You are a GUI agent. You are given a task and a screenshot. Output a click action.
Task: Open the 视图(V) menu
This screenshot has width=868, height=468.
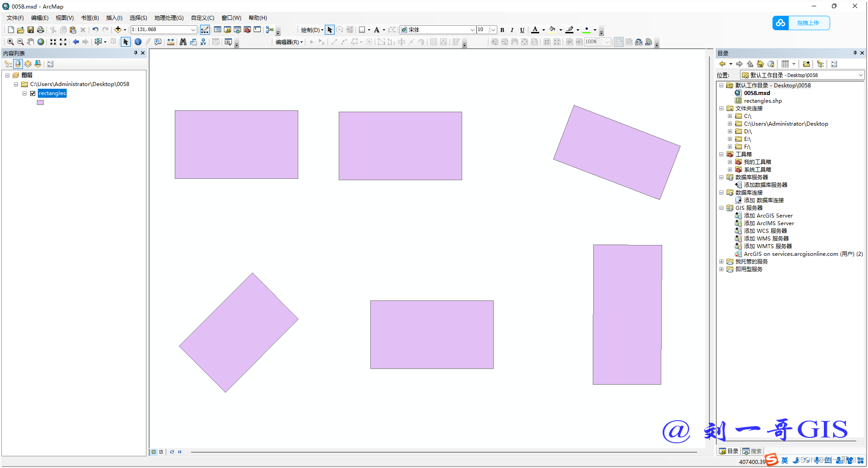pyautogui.click(x=64, y=18)
